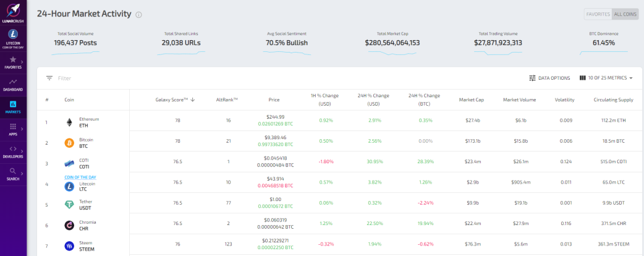This screenshot has height=256, width=644.
Task: Open the LunarCrush rocket logo
Action: [13, 11]
